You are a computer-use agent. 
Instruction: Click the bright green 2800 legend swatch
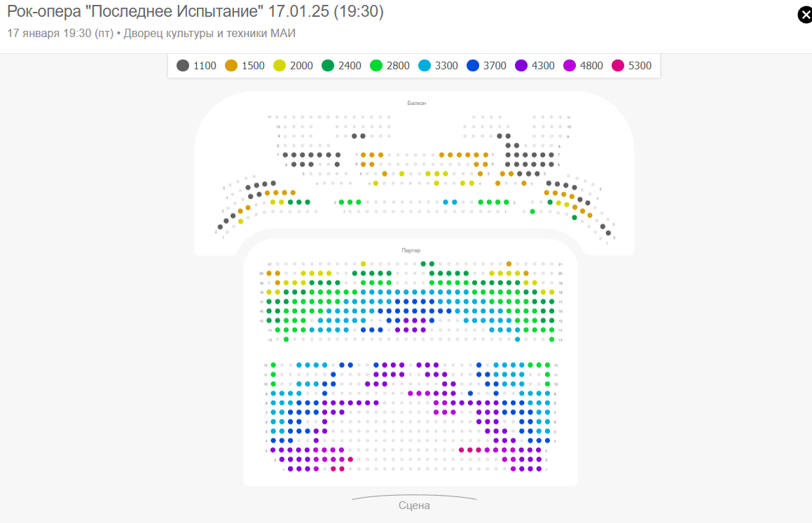[x=376, y=66]
